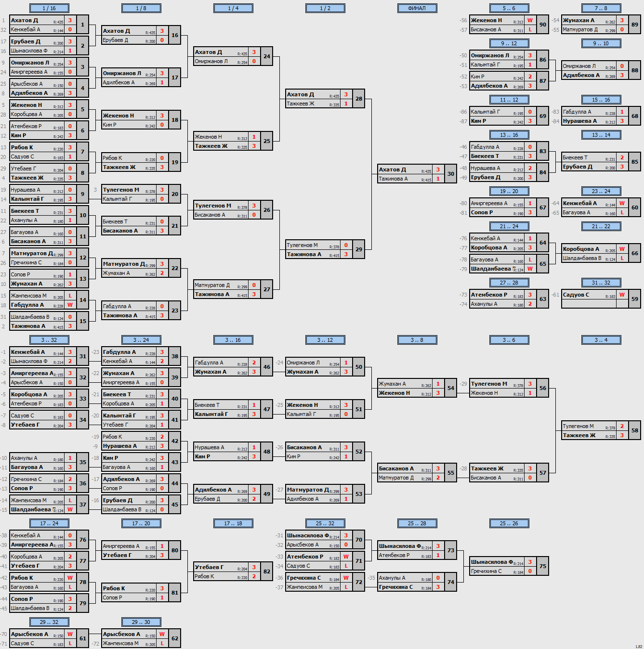The width and height of the screenshot is (644, 649).
Task: Click the "25 .. 32" bracket header
Action: click(x=325, y=523)
